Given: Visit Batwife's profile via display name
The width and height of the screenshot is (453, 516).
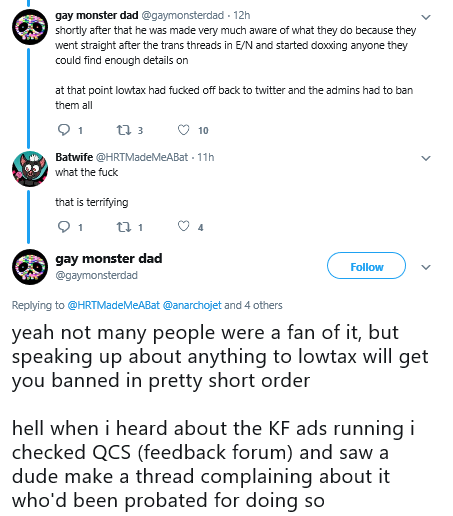Looking at the screenshot, I should [x=74, y=157].
